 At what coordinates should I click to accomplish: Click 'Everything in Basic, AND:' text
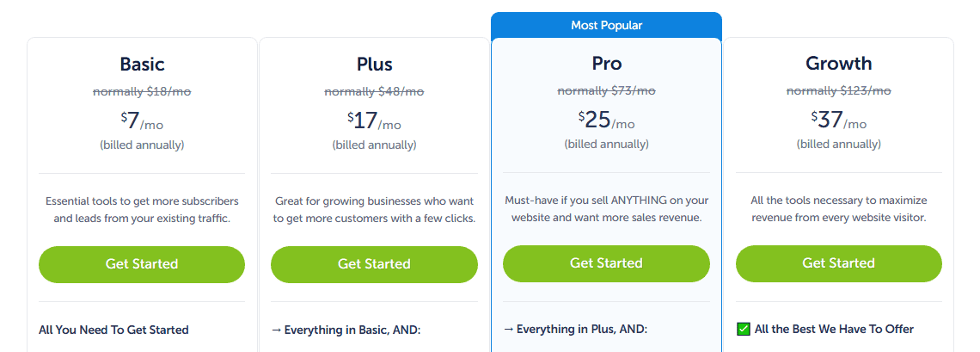pyautogui.click(x=346, y=330)
